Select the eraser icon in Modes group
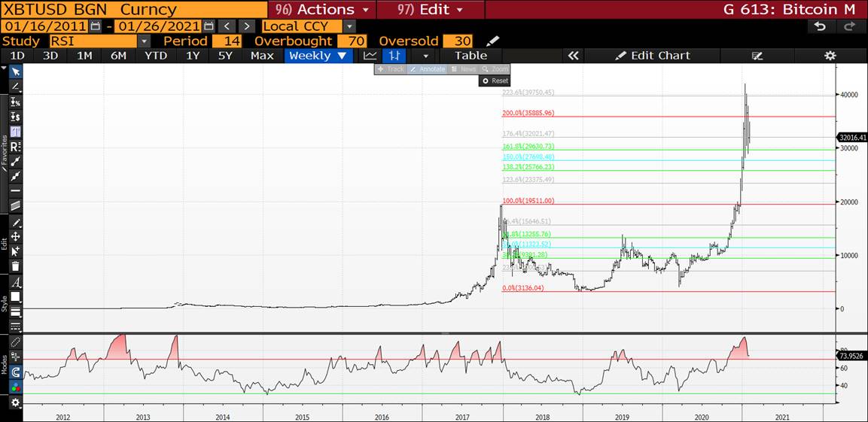 point(16,343)
